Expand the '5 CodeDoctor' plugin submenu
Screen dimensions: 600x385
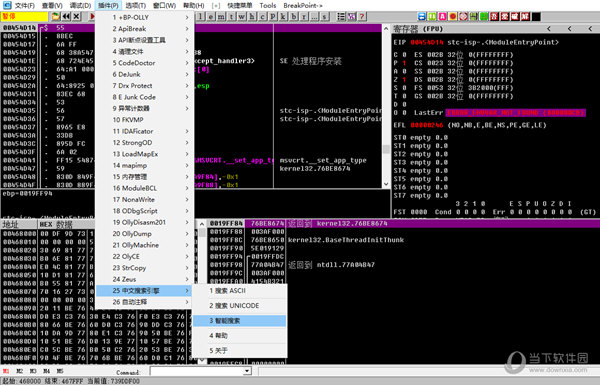pos(144,63)
